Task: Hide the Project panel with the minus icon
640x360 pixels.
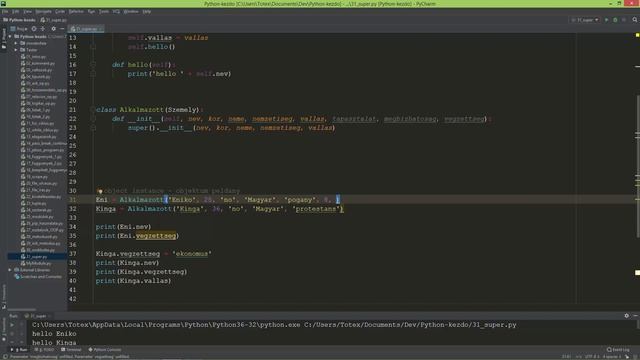Action: (x=62, y=29)
